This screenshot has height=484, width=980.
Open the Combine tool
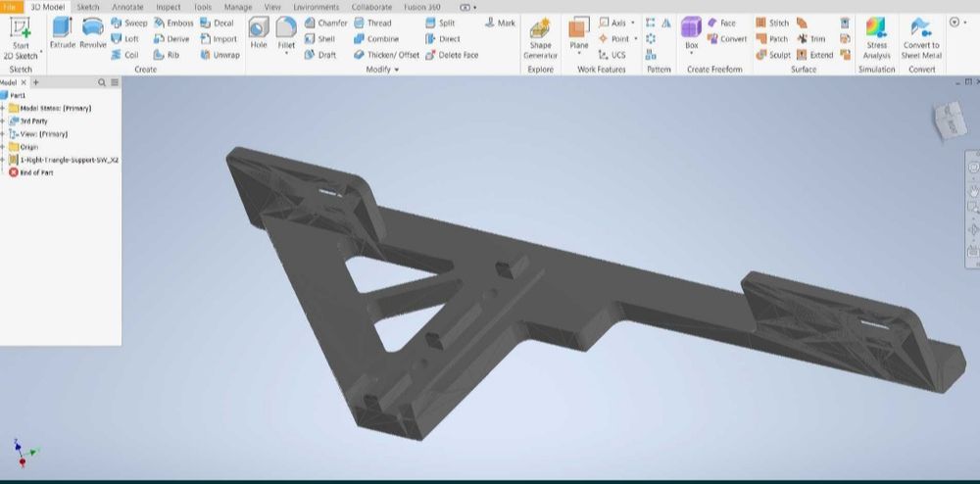pyautogui.click(x=376, y=39)
